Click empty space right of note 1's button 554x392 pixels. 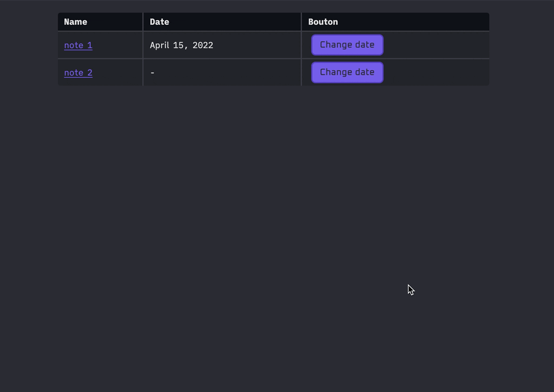436,45
